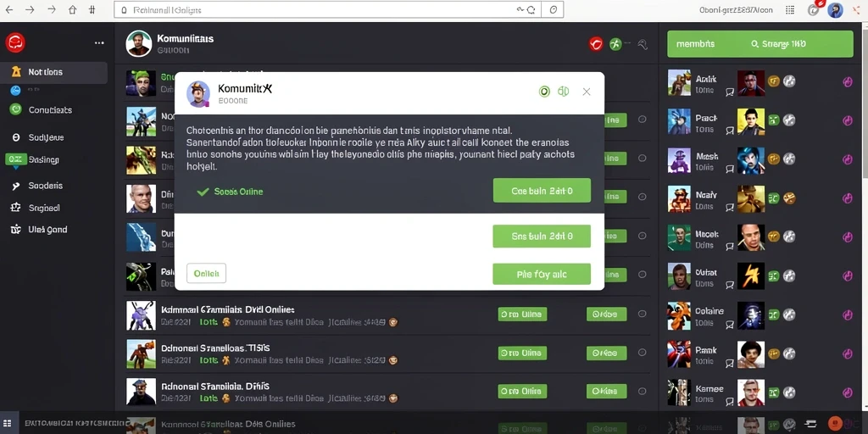The image size is (868, 434).
Task: Open member Prack's avatar in the list
Action: click(679, 122)
